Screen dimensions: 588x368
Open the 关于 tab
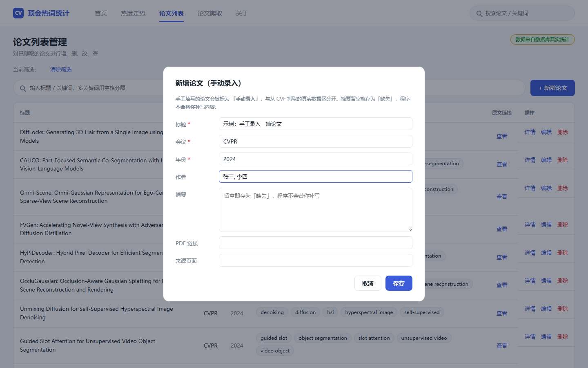(x=242, y=13)
